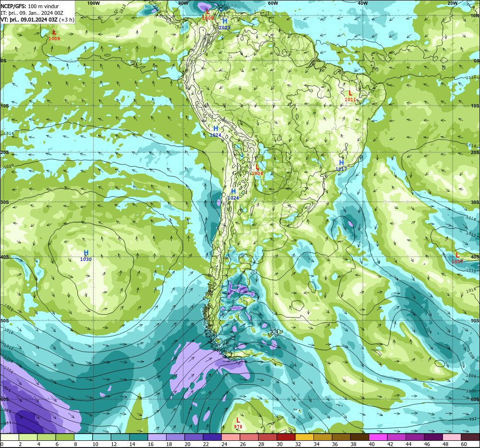Click the low pressure marker labeled 1009
Screen dimensions: 480x448
pos(54,35)
